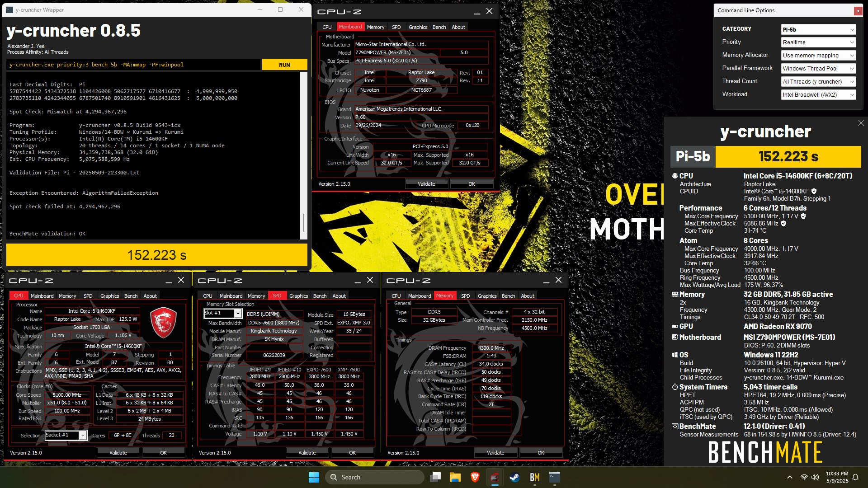Open the Memory Allocator dropdown
Viewport: 868px width, 488px height.
pyautogui.click(x=818, y=56)
